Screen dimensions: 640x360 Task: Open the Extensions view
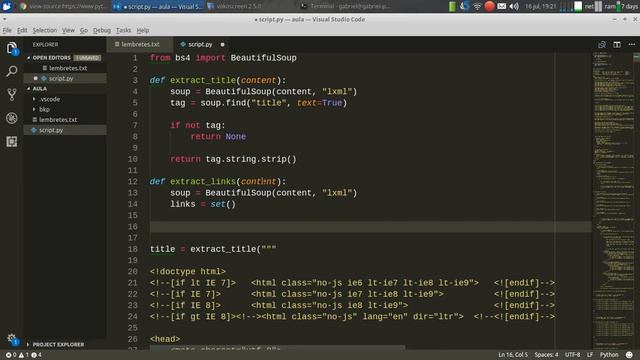pos(12,142)
